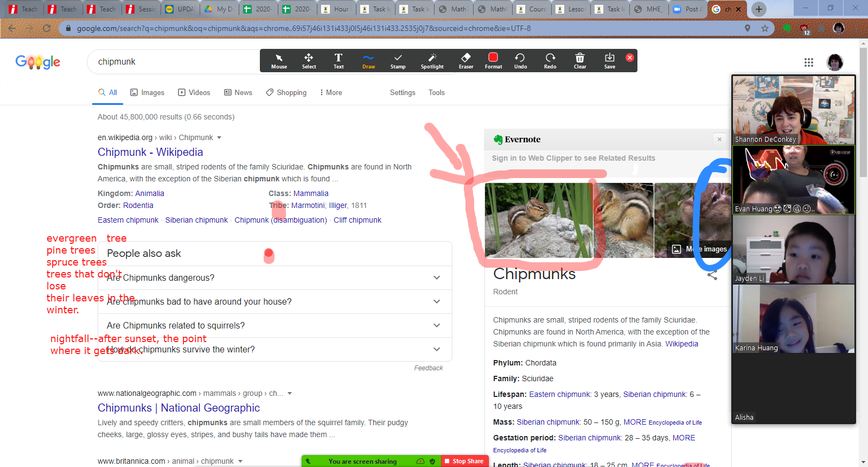Close the Evernote related results box

point(719,140)
